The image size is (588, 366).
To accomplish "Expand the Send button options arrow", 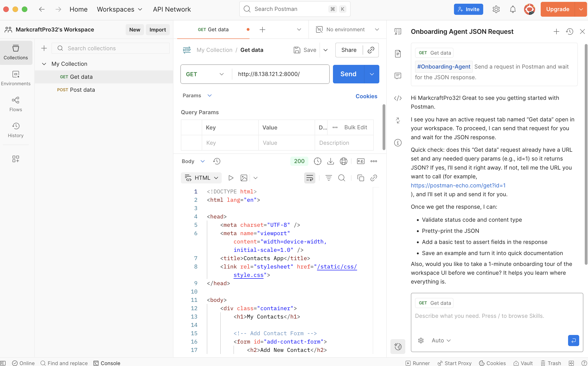I will (x=372, y=74).
